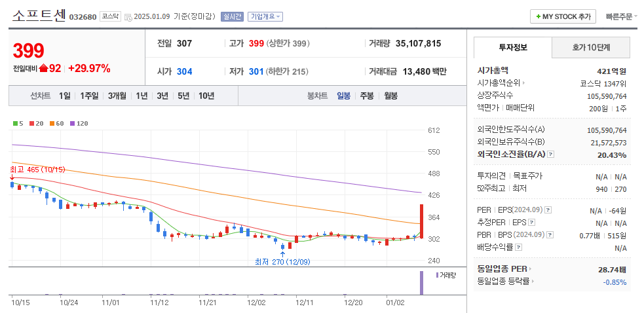The height and width of the screenshot is (313, 644).
Task: Select the 3년 line chart period
Action: tap(162, 96)
